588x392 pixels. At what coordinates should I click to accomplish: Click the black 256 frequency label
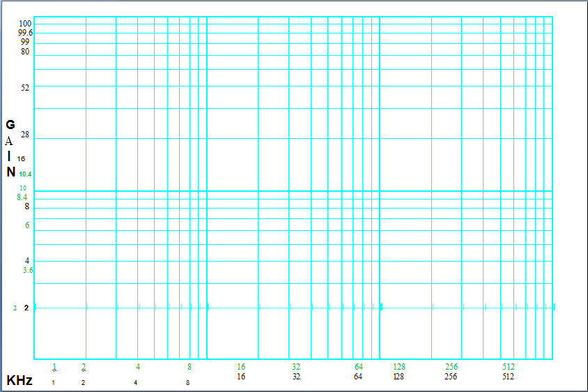(x=451, y=376)
